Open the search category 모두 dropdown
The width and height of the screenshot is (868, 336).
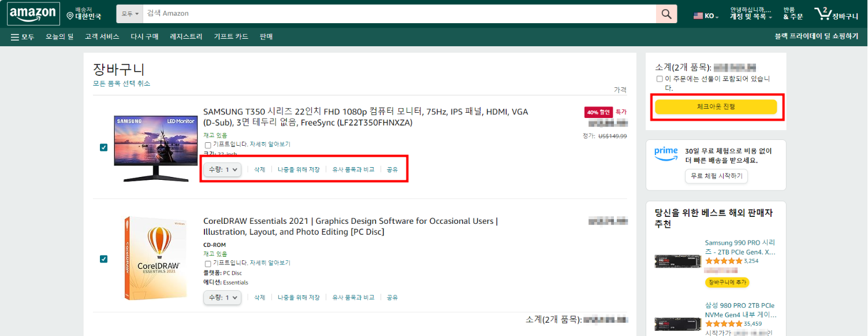[130, 14]
